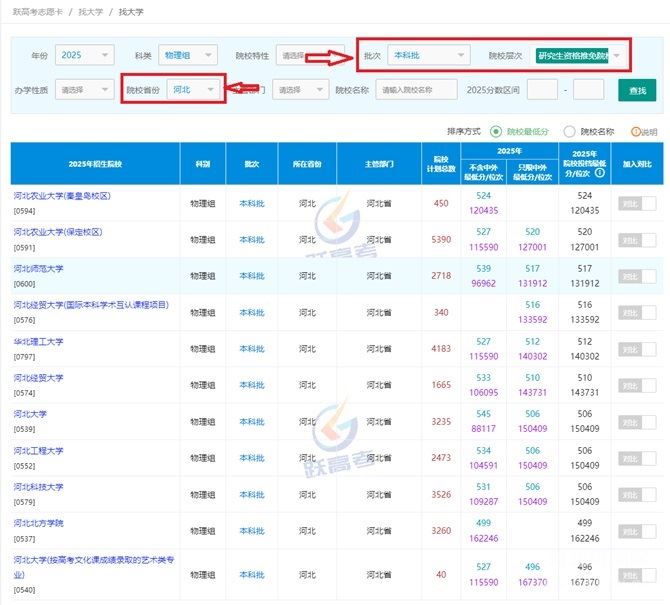
Task: Toggle 对比 switch for 河北农业大学(秦皇岛校区)
Action: click(x=637, y=203)
